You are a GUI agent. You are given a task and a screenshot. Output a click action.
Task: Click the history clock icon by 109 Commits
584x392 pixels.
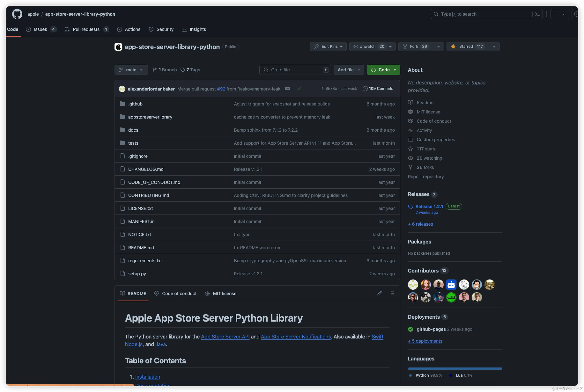pyautogui.click(x=365, y=89)
